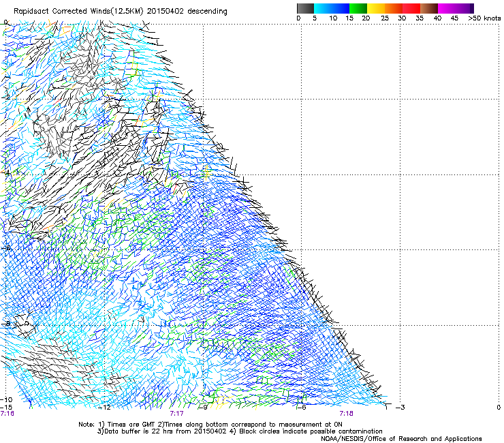504x443 pixels.
Task: Click the magenta 40–45 knots legend segment
Action: point(447,8)
